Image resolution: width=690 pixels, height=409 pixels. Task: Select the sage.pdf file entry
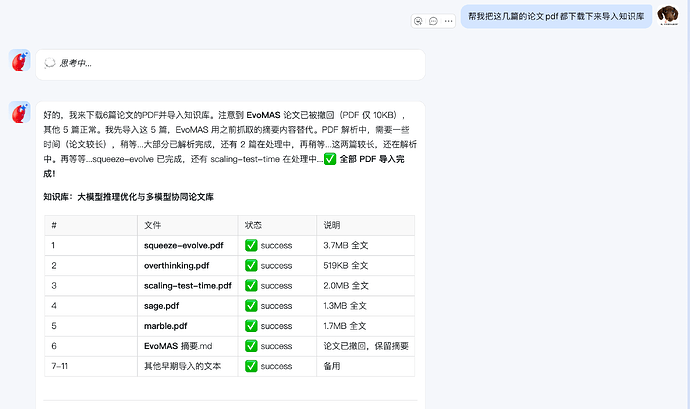[161, 306]
